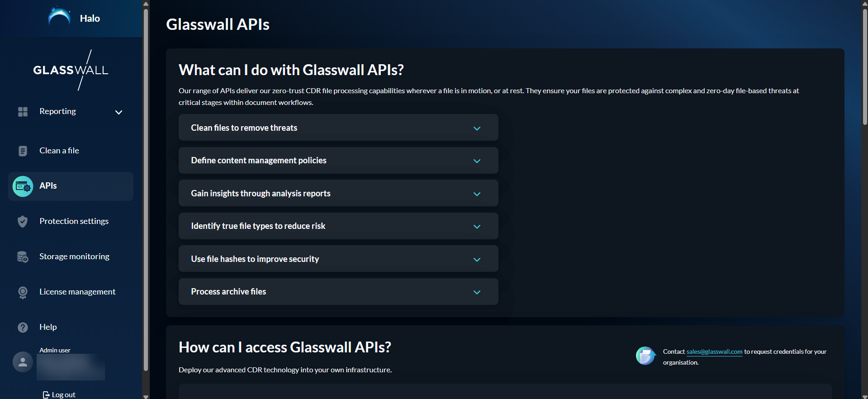Viewport: 868px width, 399px height.
Task: Click the Halo logo icon
Action: point(59,17)
